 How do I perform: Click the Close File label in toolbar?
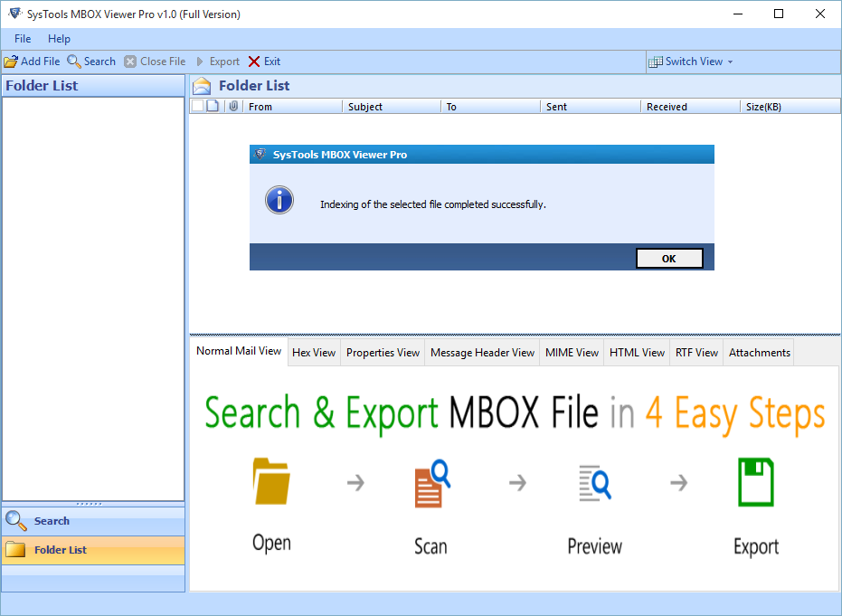(163, 62)
